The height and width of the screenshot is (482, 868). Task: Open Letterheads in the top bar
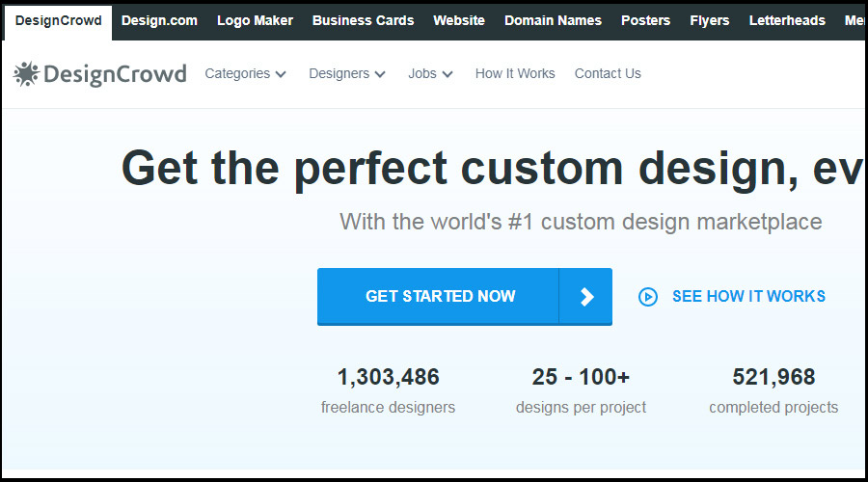(787, 21)
